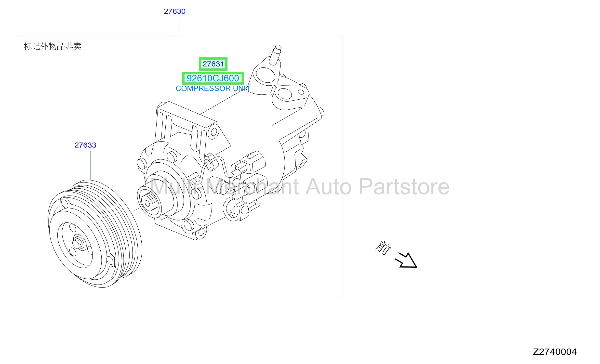Click the pulley center hub bolt

click(79, 244)
